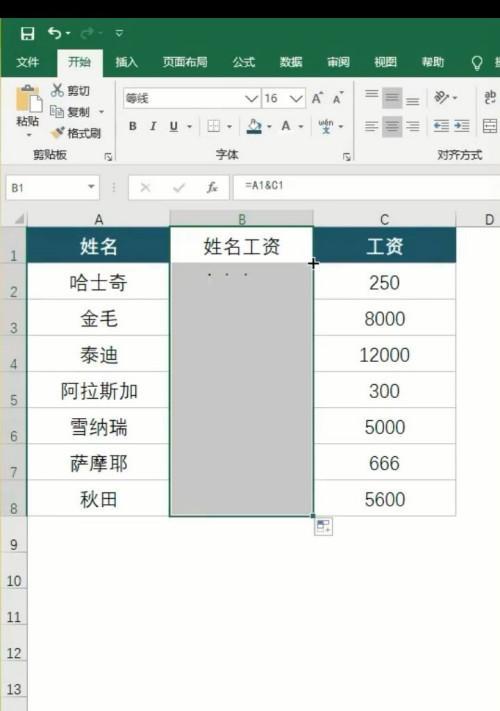Click the Format Painter (格式刷) brush
The image size is (500, 711).
coord(58,133)
